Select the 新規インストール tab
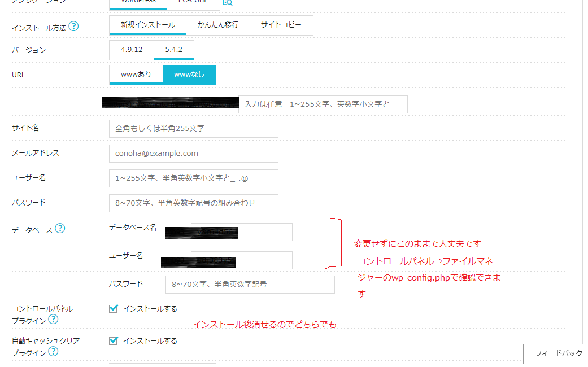Screen dimensions: 588x367 tap(147, 25)
